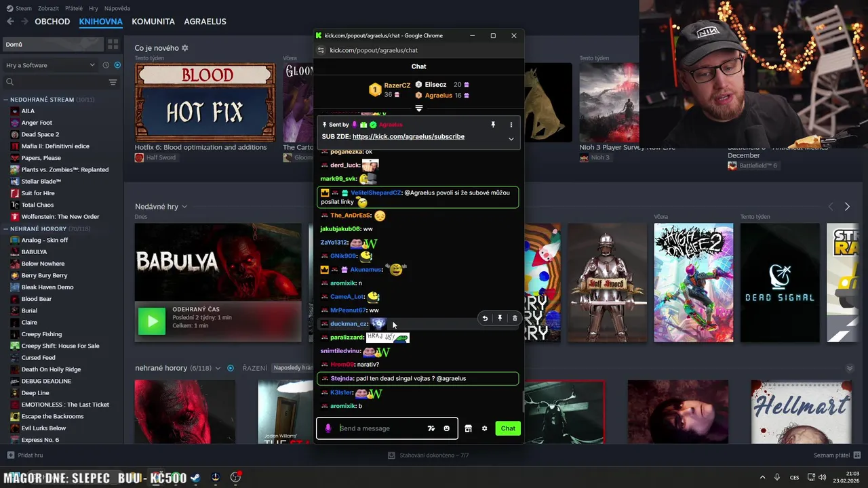Open the Half Sword recent game tile
Image resolution: width=868 pixels, height=488 pixels.
[606, 283]
